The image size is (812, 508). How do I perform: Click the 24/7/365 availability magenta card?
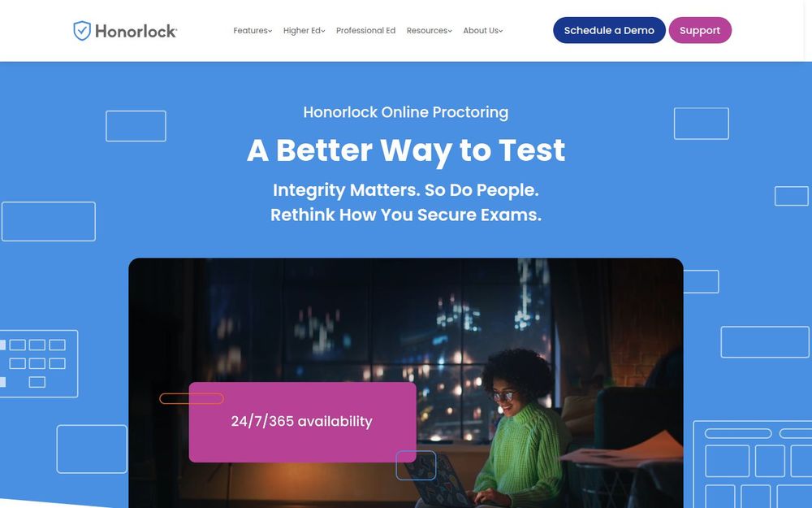click(302, 422)
